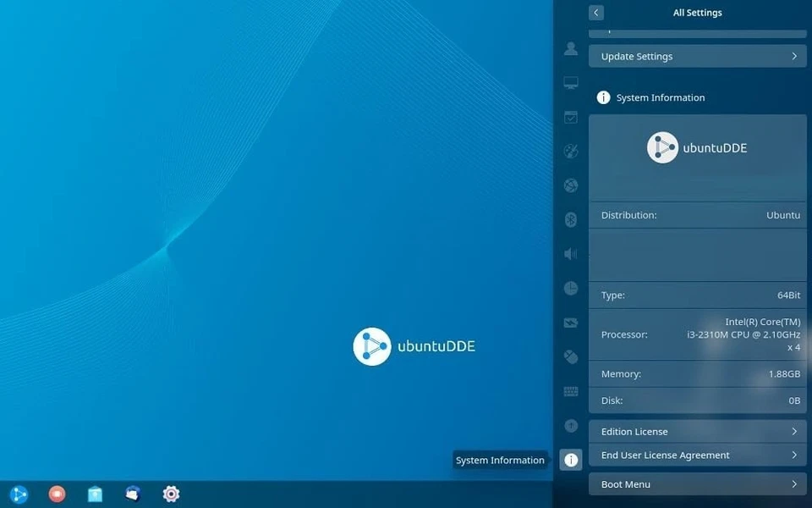Select the Personalization palette icon
Image resolution: width=812 pixels, height=508 pixels.
click(x=570, y=151)
